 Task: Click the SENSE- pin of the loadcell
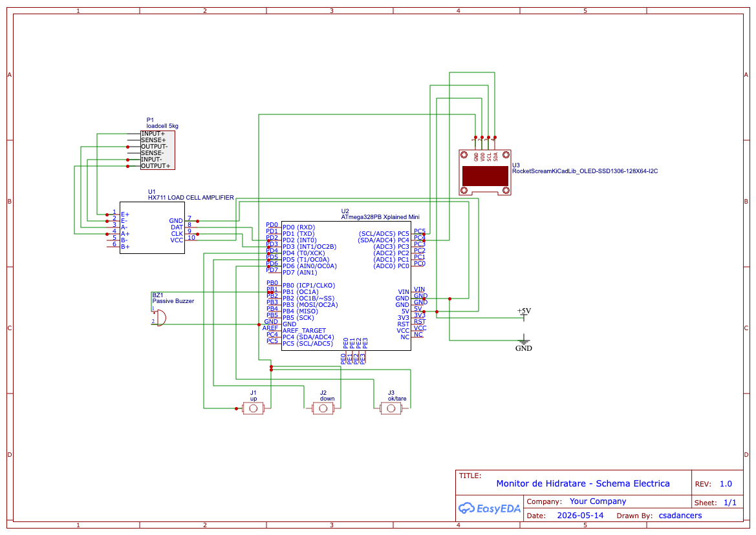153,153
